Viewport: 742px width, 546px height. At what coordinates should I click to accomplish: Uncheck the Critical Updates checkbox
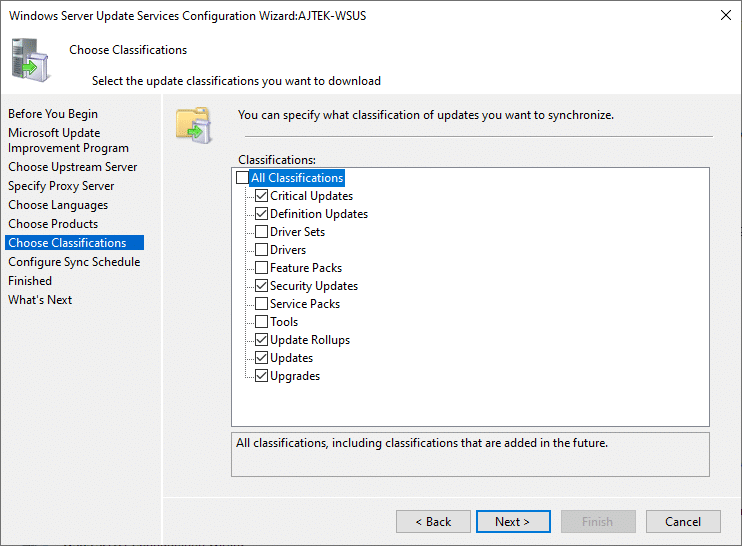(x=261, y=195)
